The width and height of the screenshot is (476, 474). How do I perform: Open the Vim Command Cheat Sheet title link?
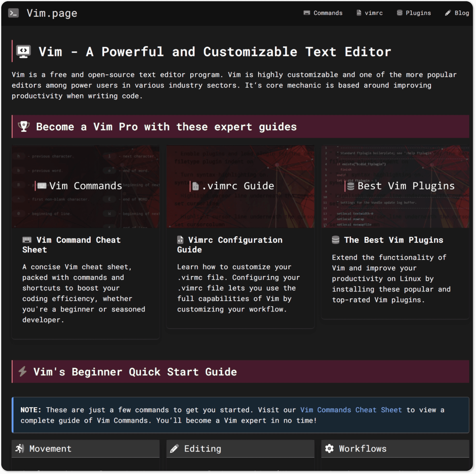[x=71, y=244]
